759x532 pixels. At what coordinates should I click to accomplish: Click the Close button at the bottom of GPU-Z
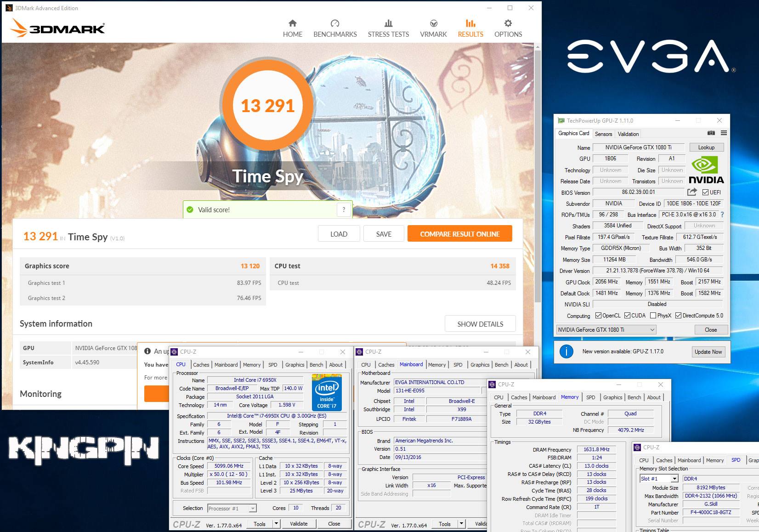(711, 330)
